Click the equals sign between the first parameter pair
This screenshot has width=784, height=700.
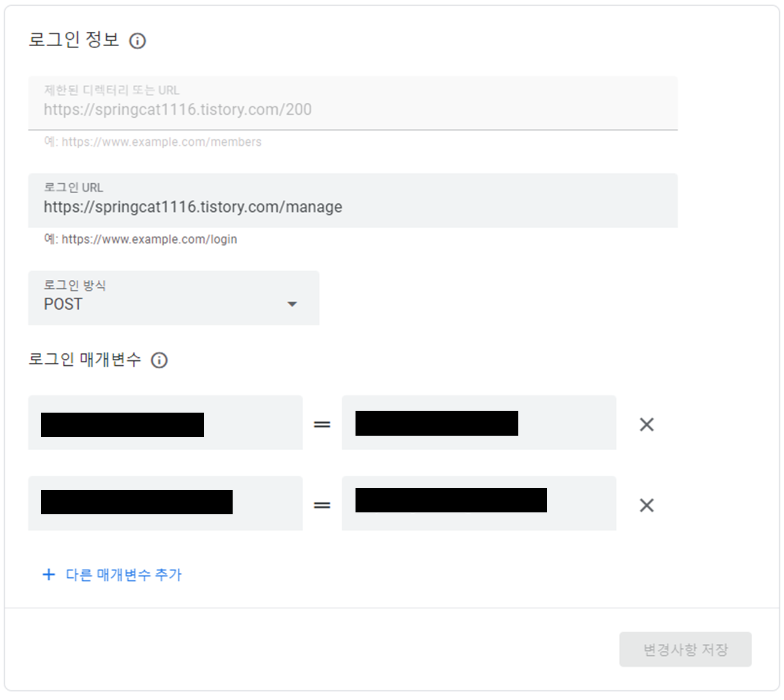[322, 423]
